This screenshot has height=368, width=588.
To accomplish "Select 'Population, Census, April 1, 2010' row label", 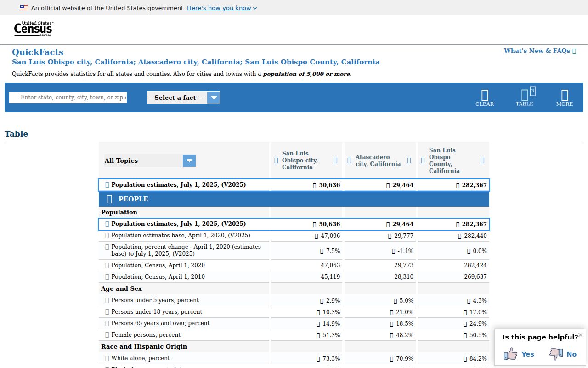I will tap(158, 276).
